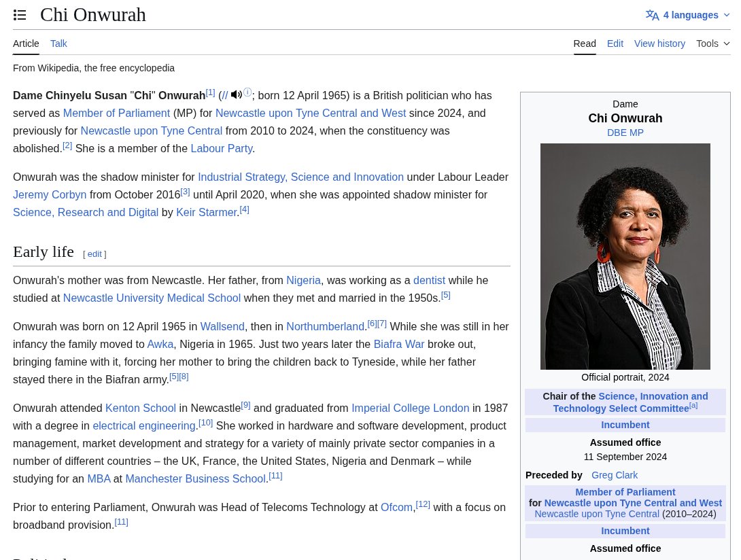Screen dimensions: 741x560
Task: Jump to citation reference [10]
Action: [x=205, y=423]
